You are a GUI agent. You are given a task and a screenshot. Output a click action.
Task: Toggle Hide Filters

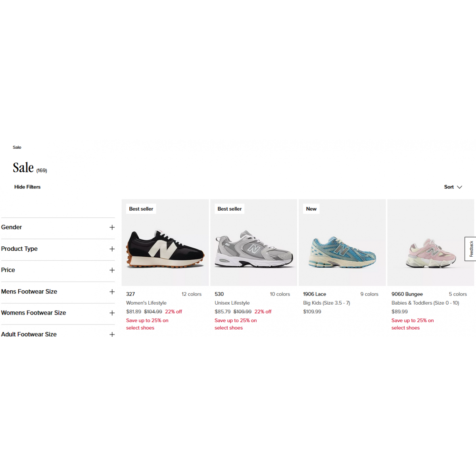point(27,187)
